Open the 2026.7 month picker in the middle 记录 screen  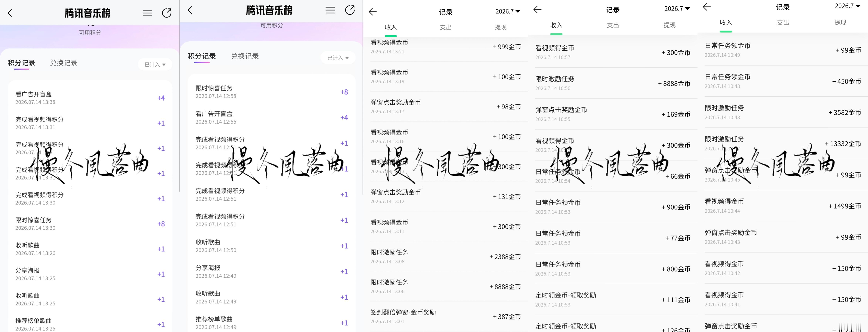coord(508,11)
